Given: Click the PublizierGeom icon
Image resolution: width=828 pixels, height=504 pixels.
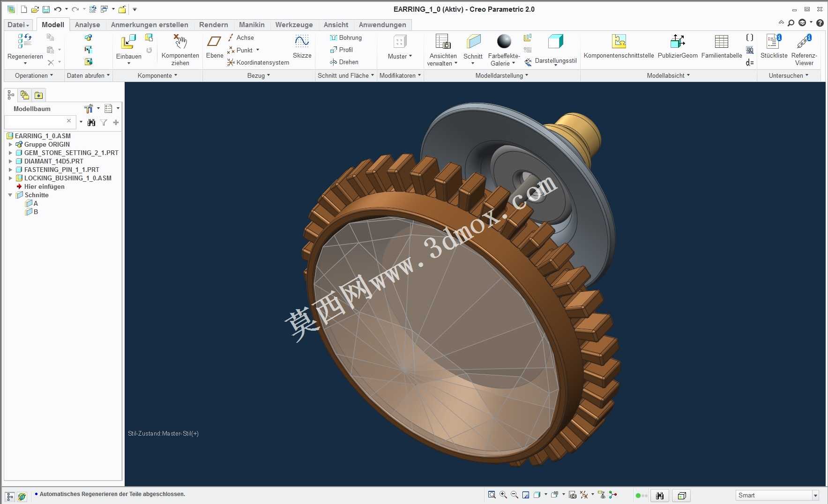Looking at the screenshot, I should tap(678, 41).
